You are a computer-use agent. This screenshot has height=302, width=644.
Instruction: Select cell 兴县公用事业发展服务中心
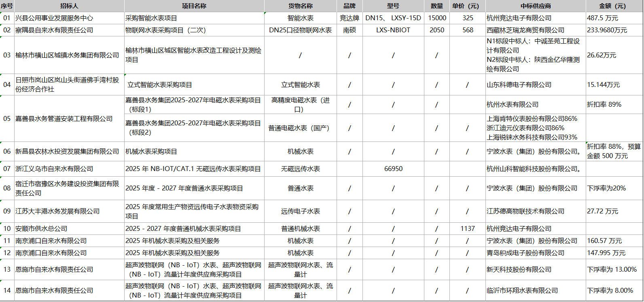coord(69,18)
